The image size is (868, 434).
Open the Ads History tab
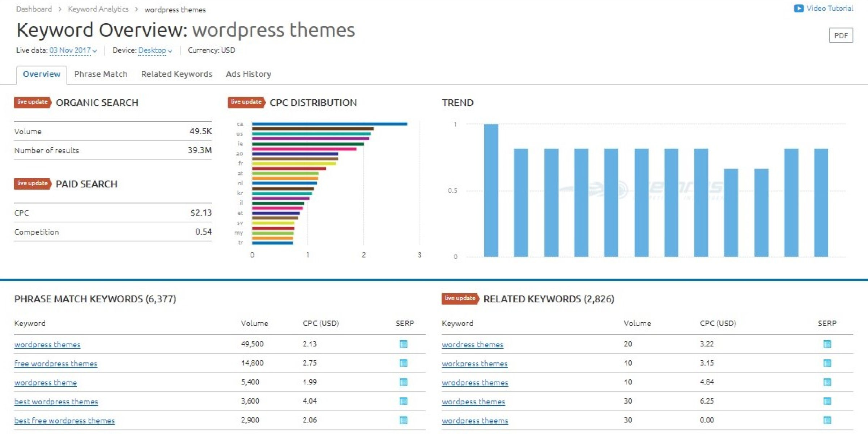pos(248,74)
